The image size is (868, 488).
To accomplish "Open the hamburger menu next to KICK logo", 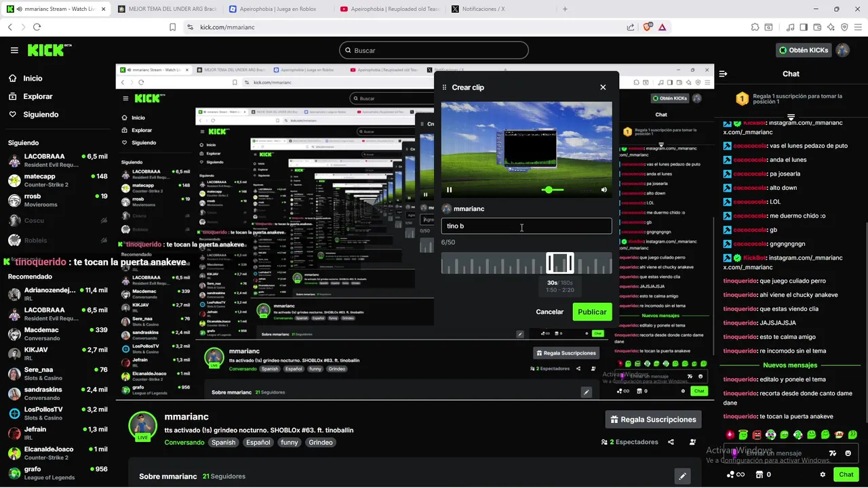I will coord(14,50).
